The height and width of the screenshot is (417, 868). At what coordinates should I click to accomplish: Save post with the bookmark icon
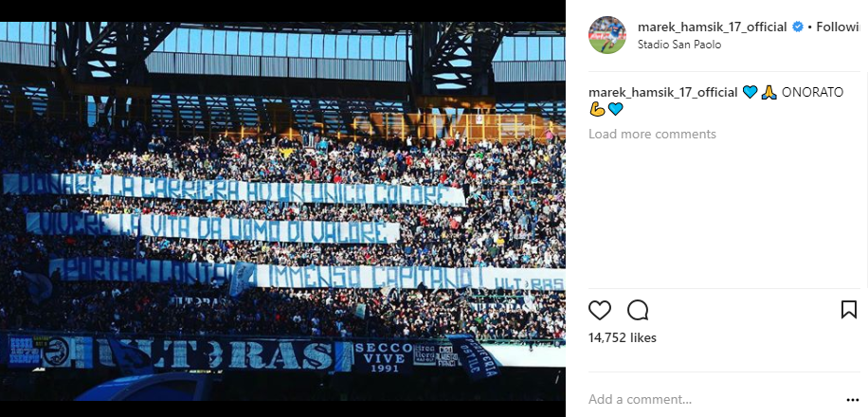(x=849, y=310)
